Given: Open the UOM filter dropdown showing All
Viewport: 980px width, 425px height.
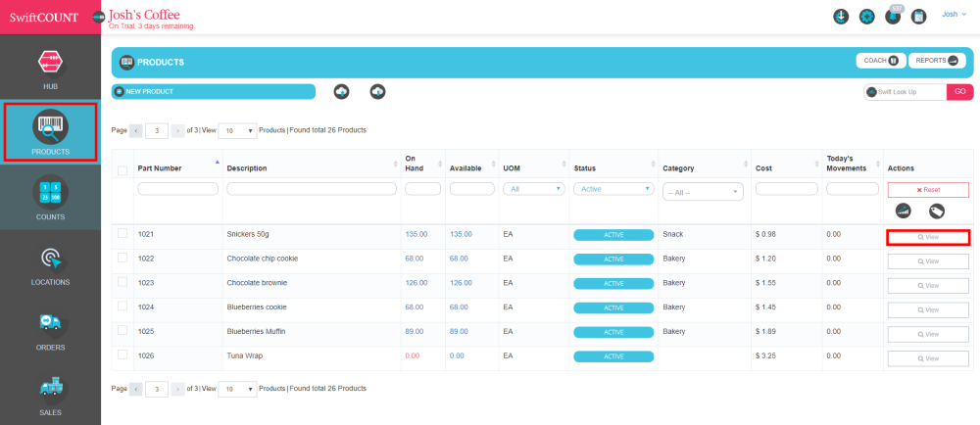Looking at the screenshot, I should click(534, 188).
